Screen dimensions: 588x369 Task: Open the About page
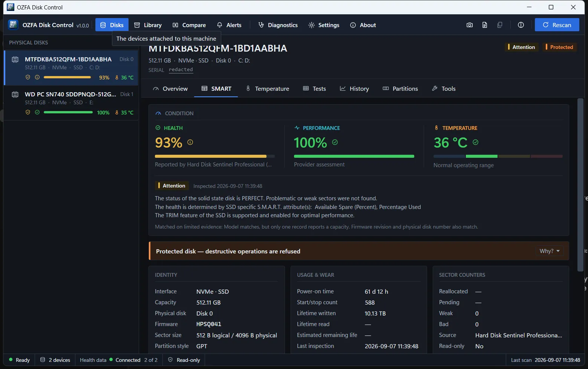pyautogui.click(x=363, y=25)
